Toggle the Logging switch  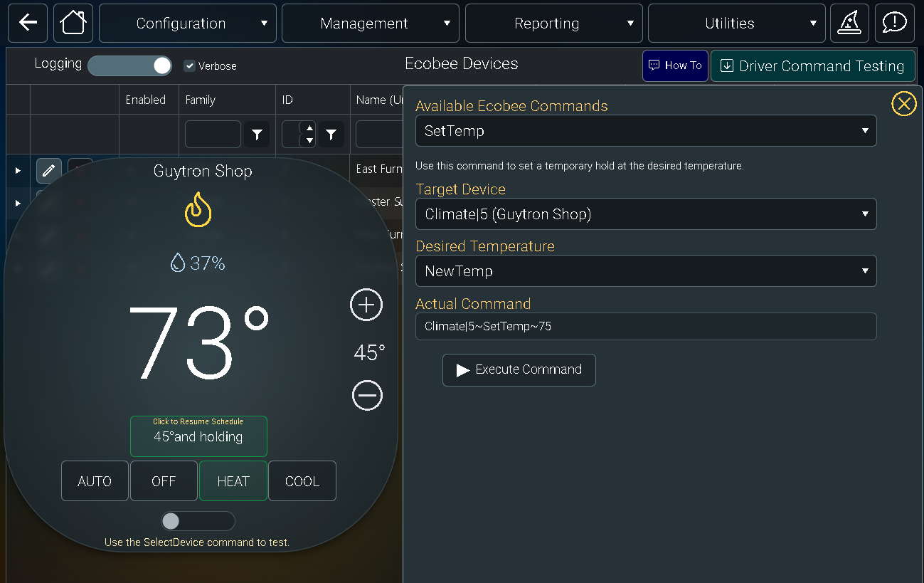[x=129, y=66]
